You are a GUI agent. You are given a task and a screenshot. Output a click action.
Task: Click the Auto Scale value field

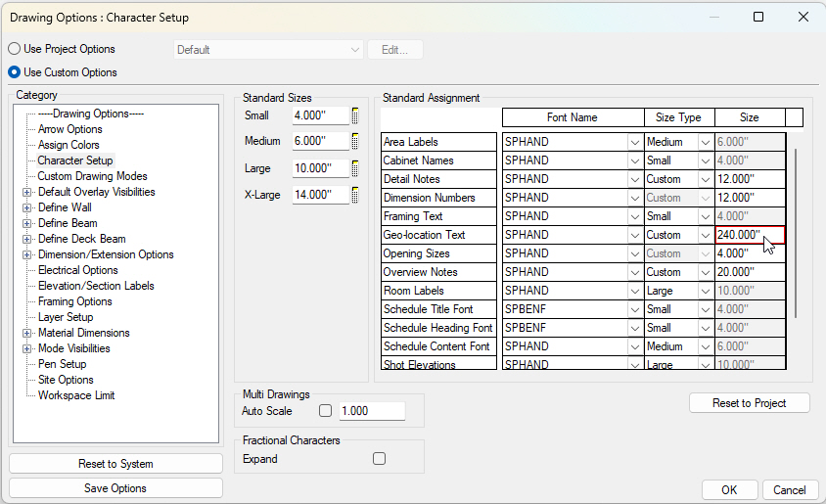(x=372, y=411)
